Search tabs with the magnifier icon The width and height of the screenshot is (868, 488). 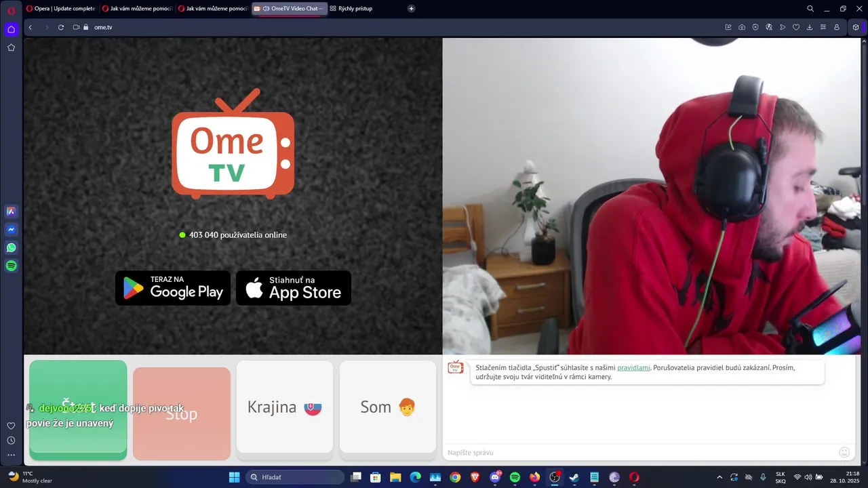(810, 9)
